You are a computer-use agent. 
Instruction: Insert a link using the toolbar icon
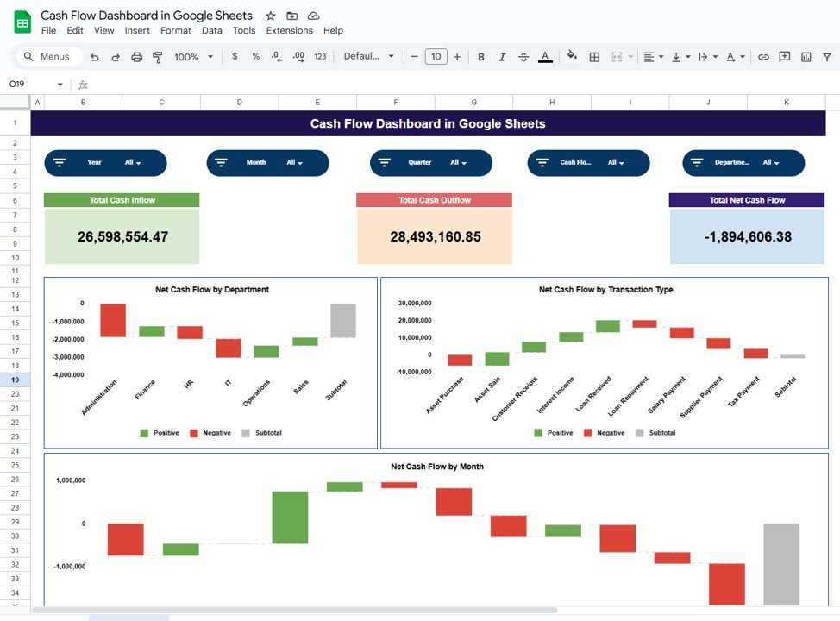[x=763, y=57]
